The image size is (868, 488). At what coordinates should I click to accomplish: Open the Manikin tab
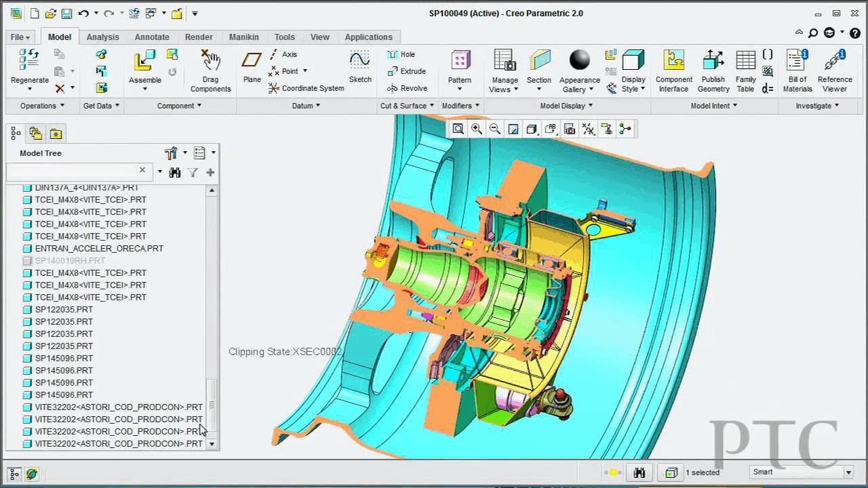244,37
